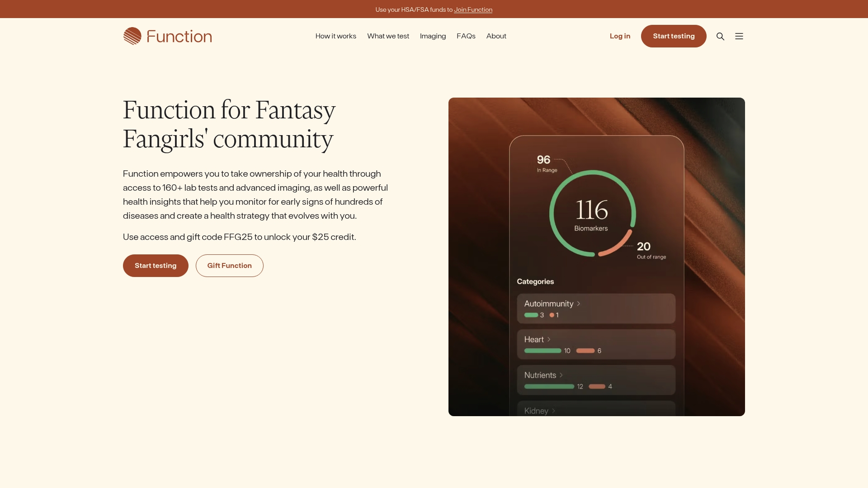Click 'Use your HSA/FSA funds to' banner text
The image size is (868, 488).
tap(414, 9)
